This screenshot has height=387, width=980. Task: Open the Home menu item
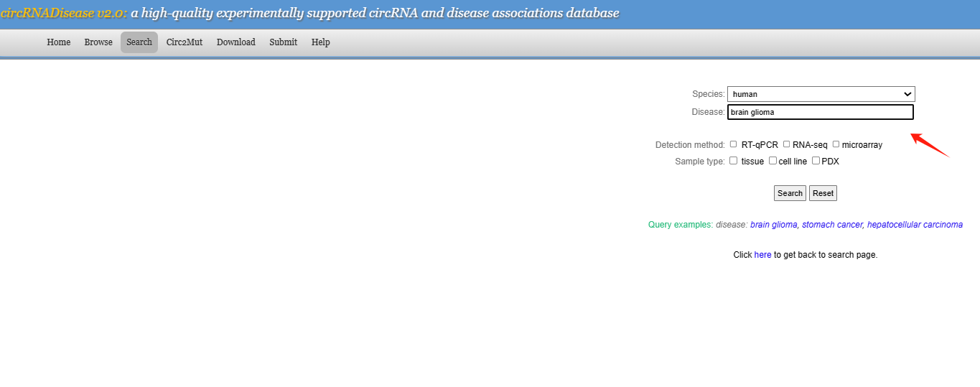pos(59,42)
